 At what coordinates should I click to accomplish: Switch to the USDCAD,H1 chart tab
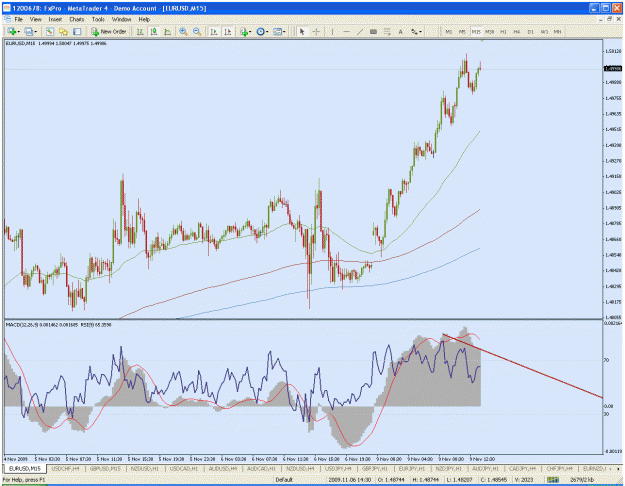pyautogui.click(x=184, y=468)
